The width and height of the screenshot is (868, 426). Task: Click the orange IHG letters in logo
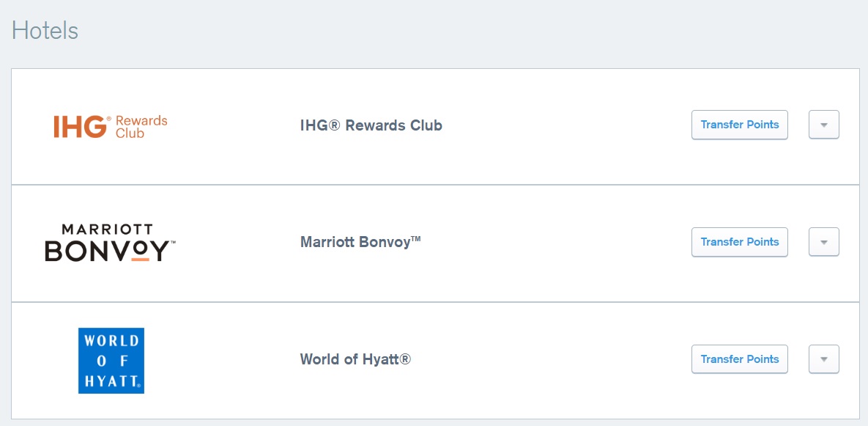point(79,127)
